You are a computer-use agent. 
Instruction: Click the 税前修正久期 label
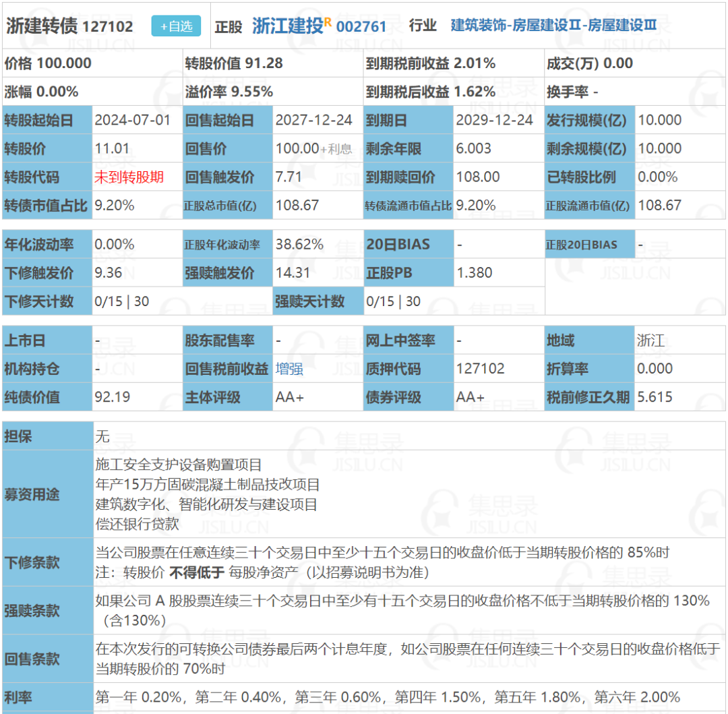point(590,397)
